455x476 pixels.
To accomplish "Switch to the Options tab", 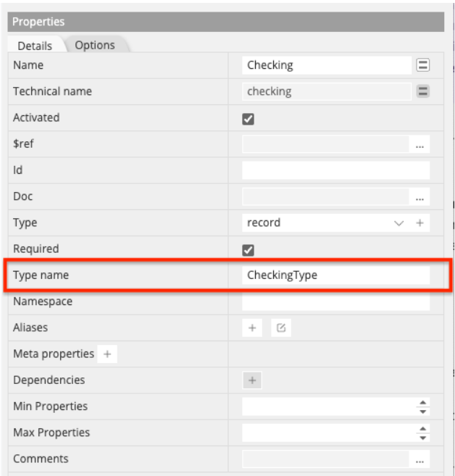I will click(x=95, y=45).
